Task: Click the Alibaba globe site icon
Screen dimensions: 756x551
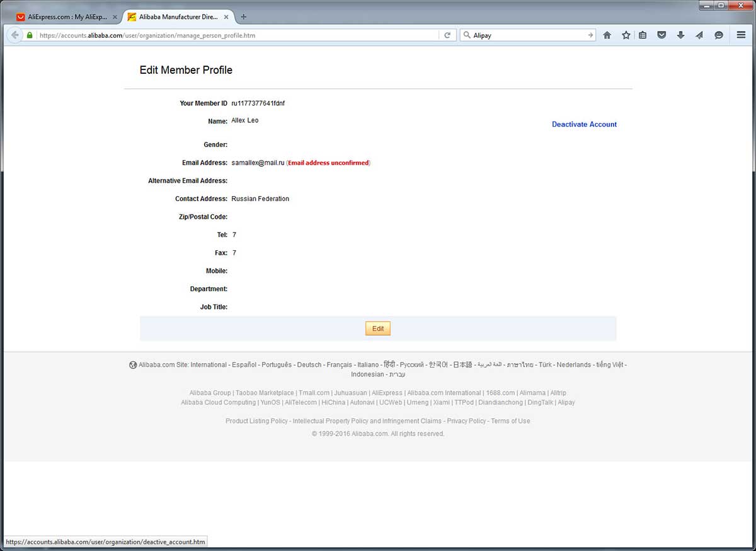Action: click(x=133, y=365)
